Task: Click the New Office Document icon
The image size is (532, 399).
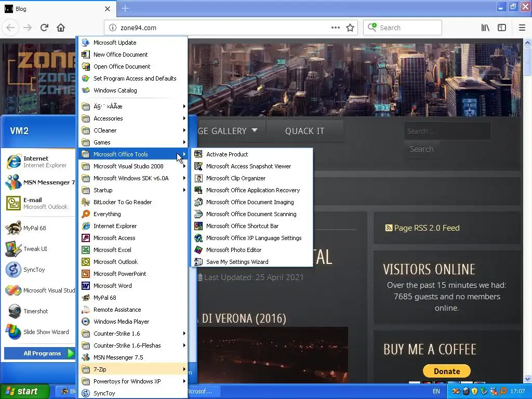Action: coord(86,55)
